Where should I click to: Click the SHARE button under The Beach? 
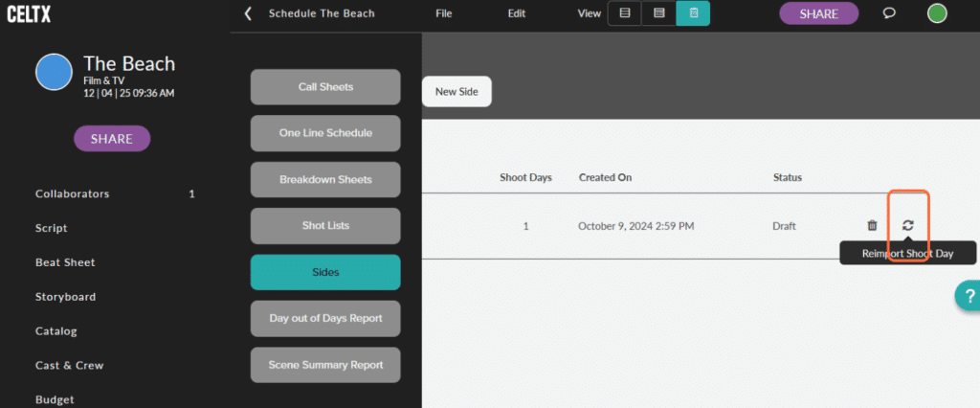tap(112, 138)
